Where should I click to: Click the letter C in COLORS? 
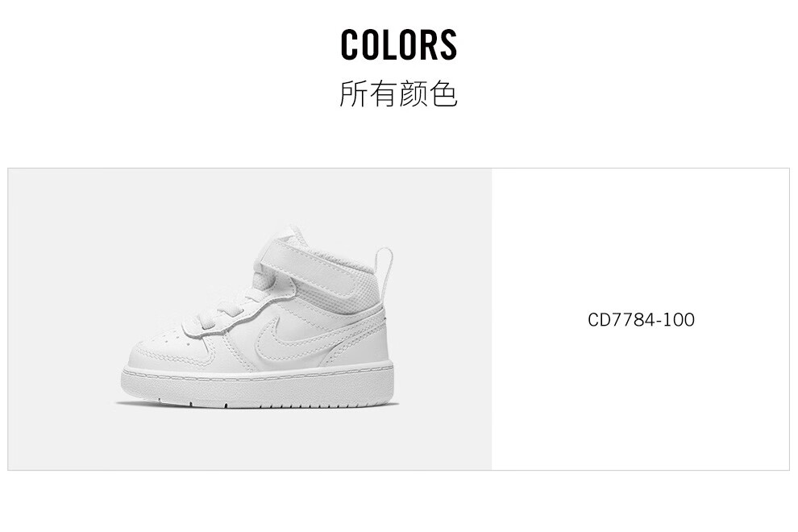[348, 44]
